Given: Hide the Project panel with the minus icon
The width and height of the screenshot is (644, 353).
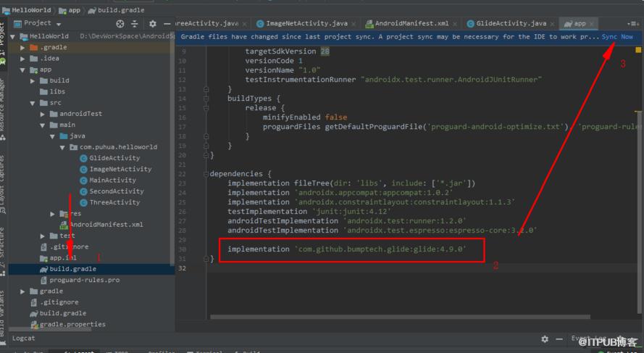Looking at the screenshot, I should [x=167, y=24].
